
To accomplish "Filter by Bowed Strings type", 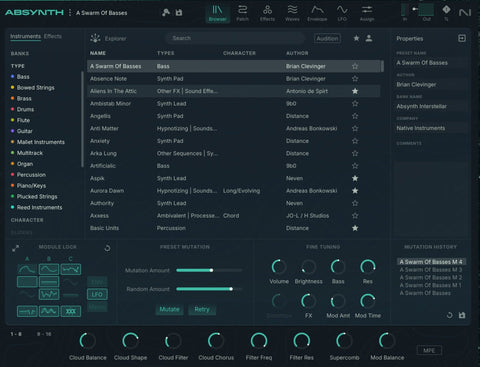I will point(35,88).
